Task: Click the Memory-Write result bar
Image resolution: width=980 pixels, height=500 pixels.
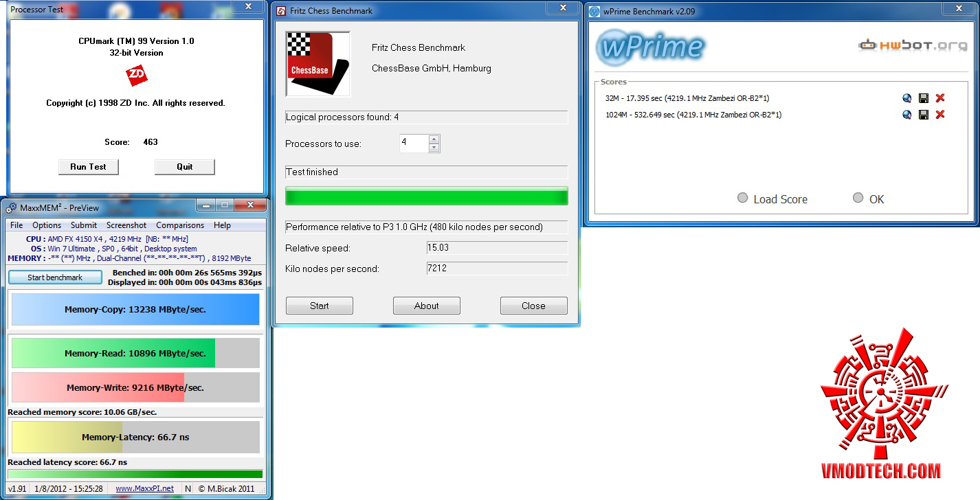Action: [135, 387]
